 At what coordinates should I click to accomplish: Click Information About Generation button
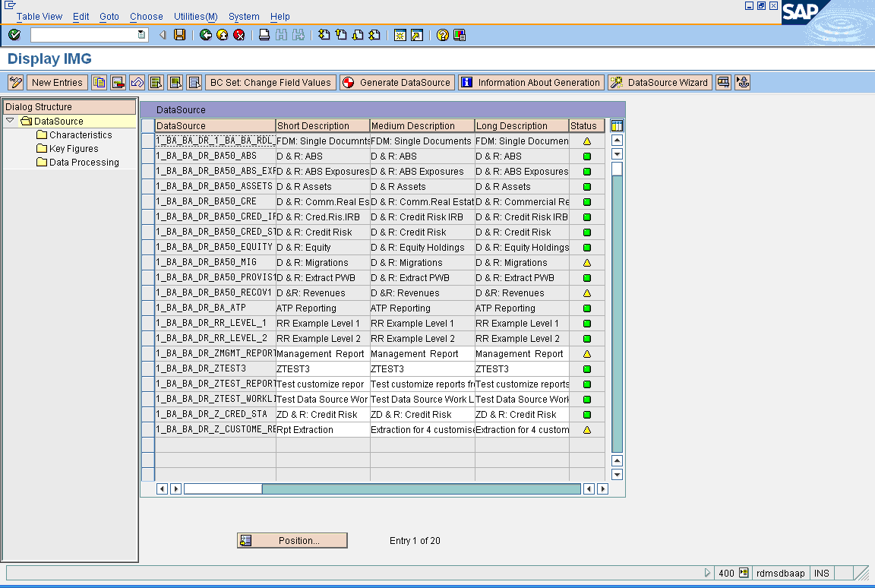pyautogui.click(x=531, y=83)
